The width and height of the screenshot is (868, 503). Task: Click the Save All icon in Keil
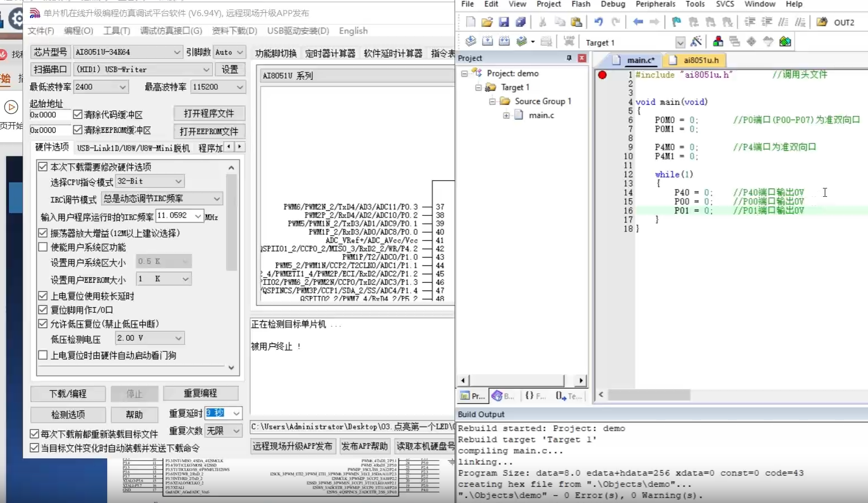tap(521, 22)
